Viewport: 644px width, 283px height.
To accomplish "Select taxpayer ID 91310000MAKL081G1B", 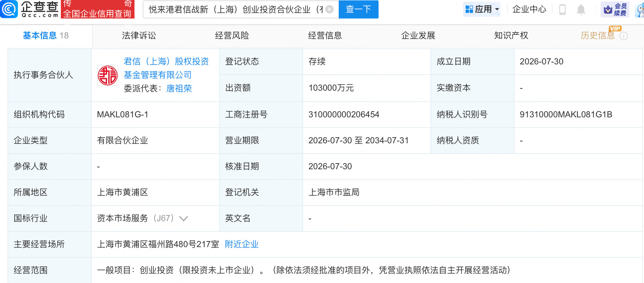I will click(566, 114).
